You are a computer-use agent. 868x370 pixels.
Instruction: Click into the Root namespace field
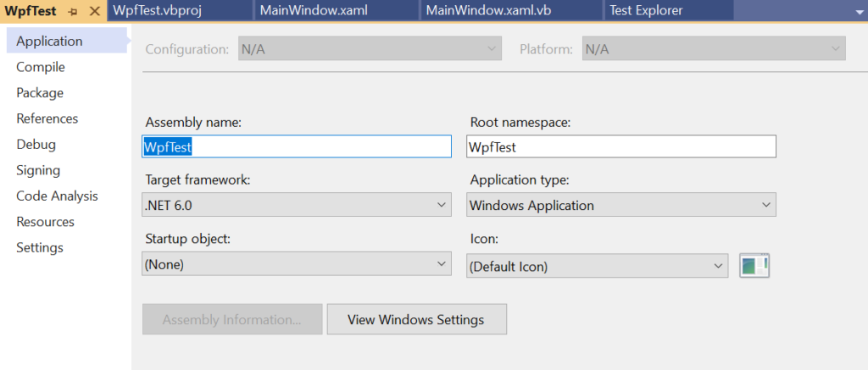621,146
